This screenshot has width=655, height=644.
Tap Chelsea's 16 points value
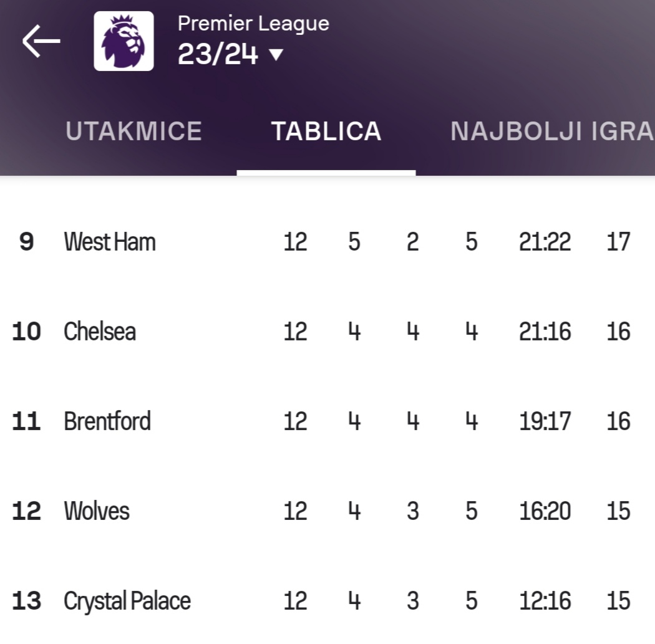(618, 331)
